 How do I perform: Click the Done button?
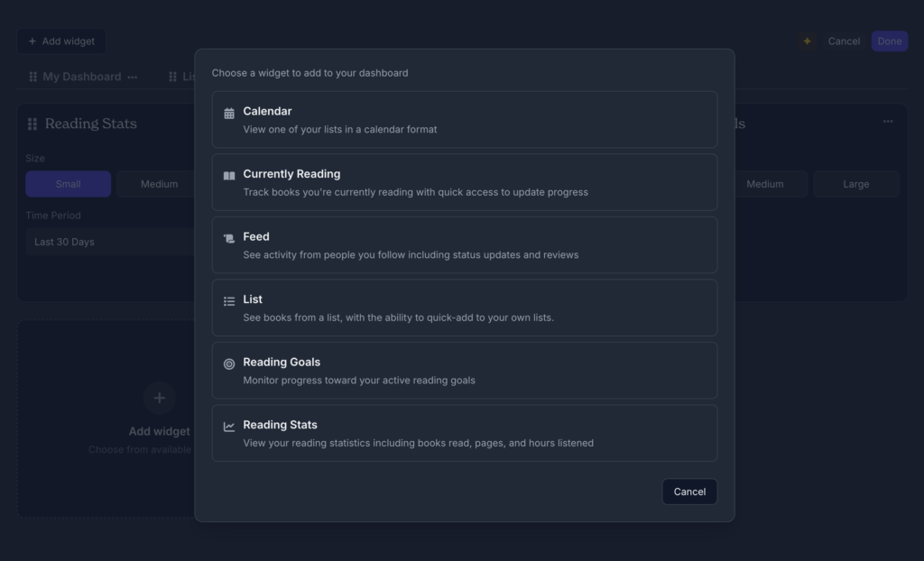[x=889, y=41]
